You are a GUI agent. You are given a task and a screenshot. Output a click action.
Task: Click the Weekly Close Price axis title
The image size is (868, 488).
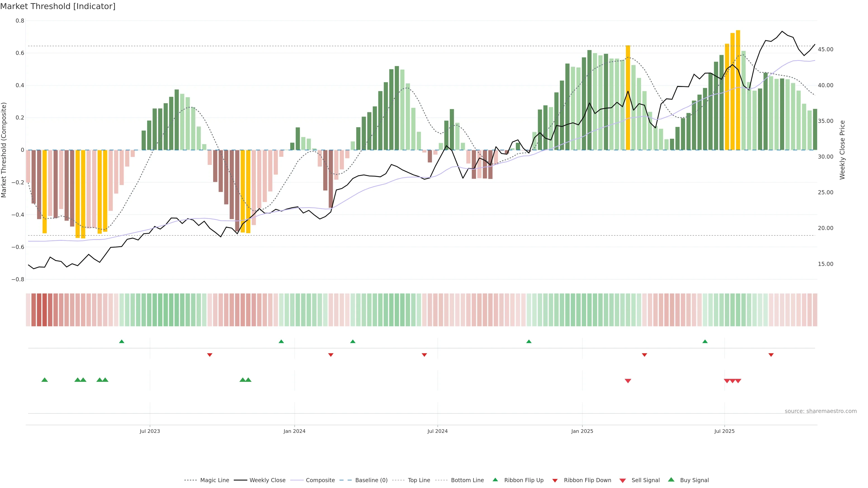coord(842,150)
